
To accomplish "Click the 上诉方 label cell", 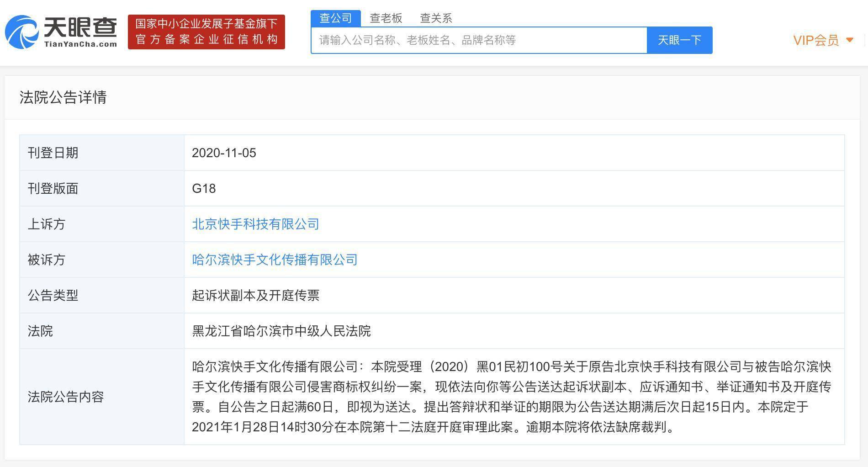I will point(102,224).
